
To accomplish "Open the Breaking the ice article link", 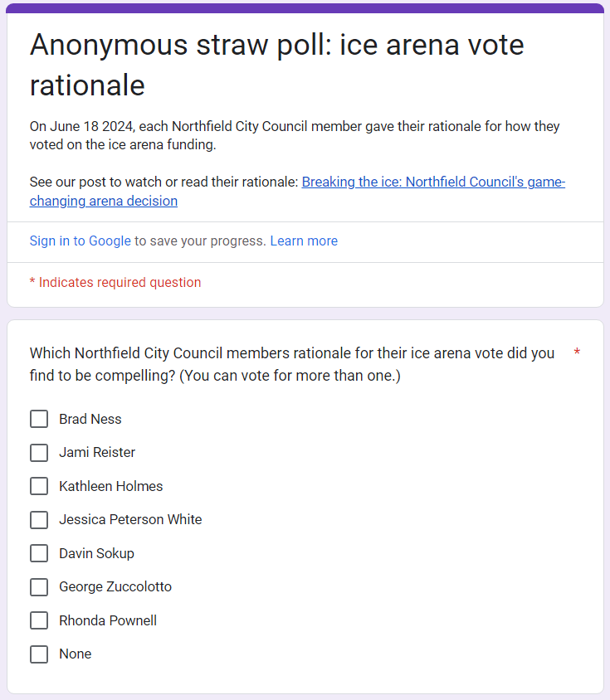I will 433,182.
